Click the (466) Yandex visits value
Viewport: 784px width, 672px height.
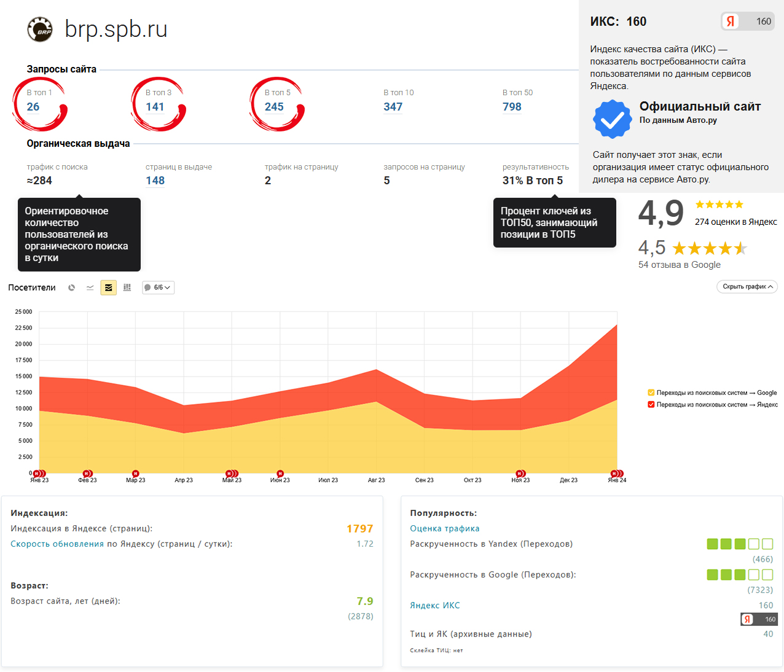[763, 559]
